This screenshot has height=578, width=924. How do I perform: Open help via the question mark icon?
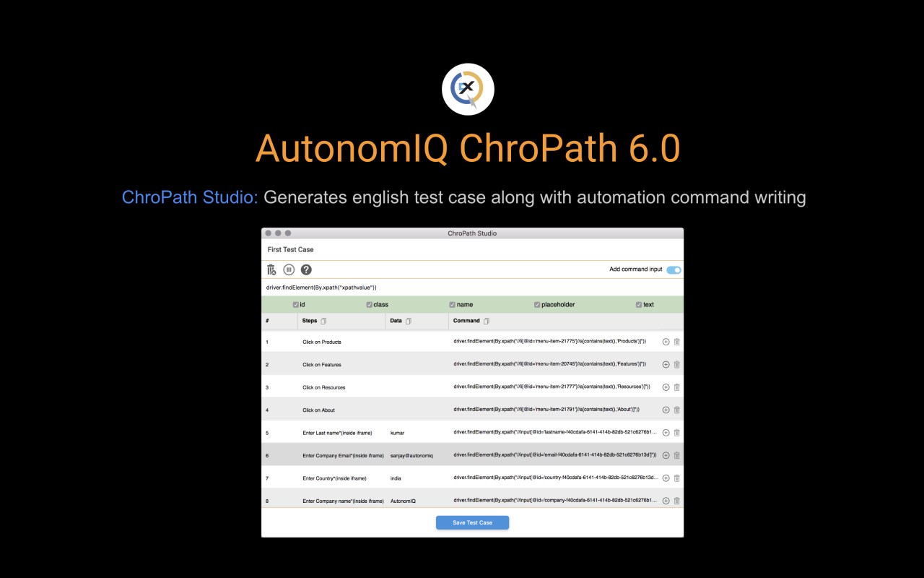point(306,269)
